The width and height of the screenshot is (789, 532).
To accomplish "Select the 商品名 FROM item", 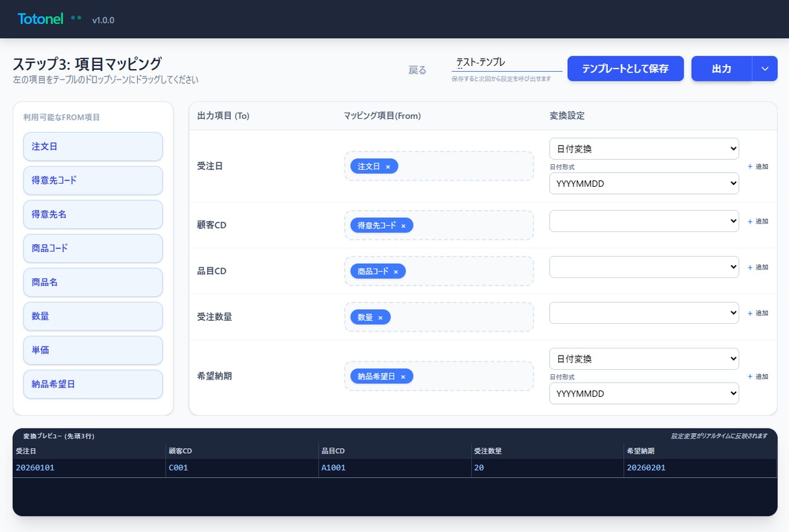I will [x=93, y=282].
